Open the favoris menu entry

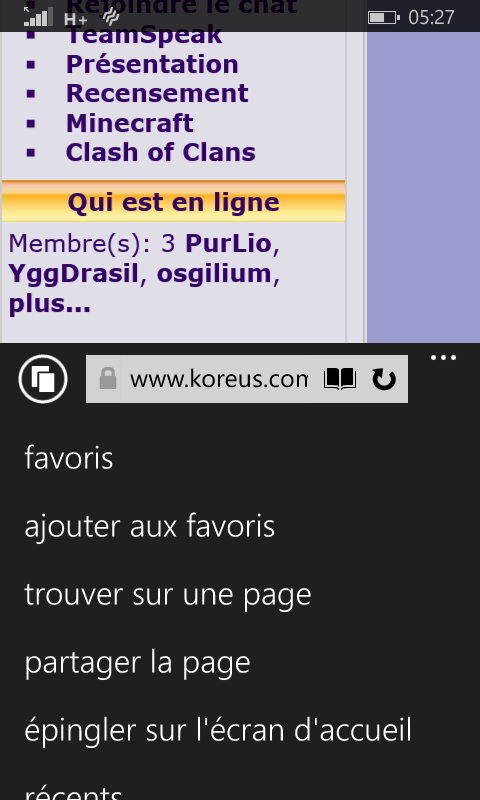point(69,458)
